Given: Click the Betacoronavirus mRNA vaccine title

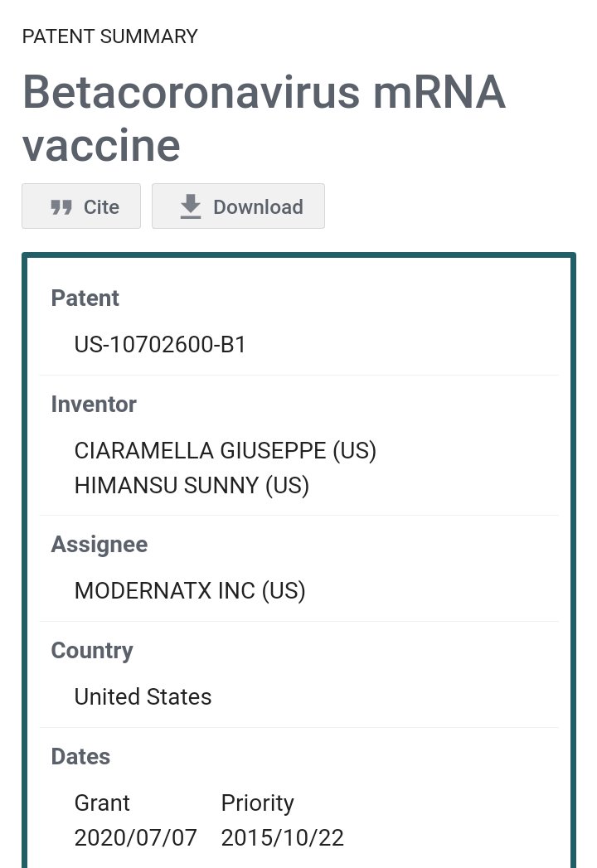Looking at the screenshot, I should click(x=264, y=118).
